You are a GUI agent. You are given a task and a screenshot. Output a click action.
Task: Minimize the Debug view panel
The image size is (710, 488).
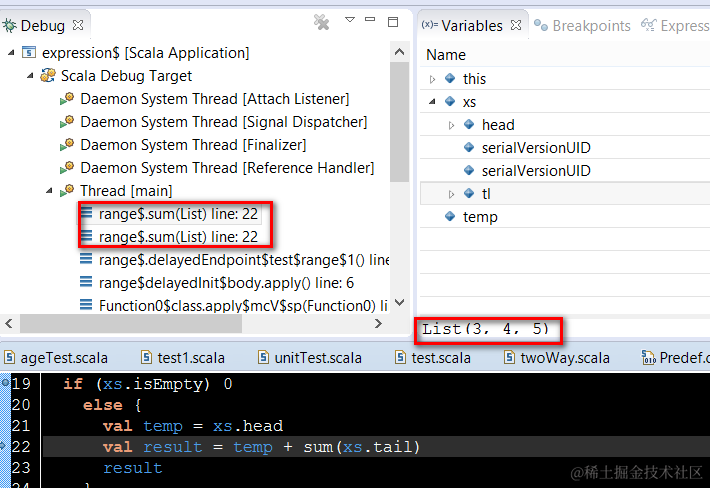(x=370, y=19)
